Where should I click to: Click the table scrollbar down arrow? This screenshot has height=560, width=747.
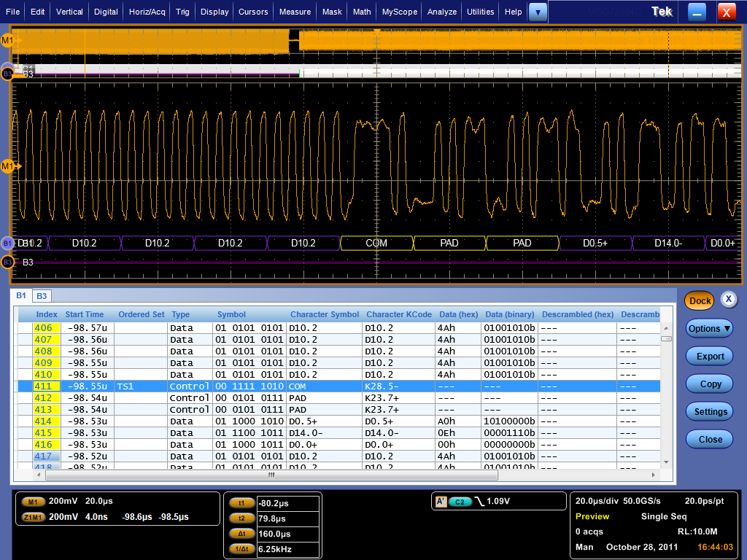point(665,462)
